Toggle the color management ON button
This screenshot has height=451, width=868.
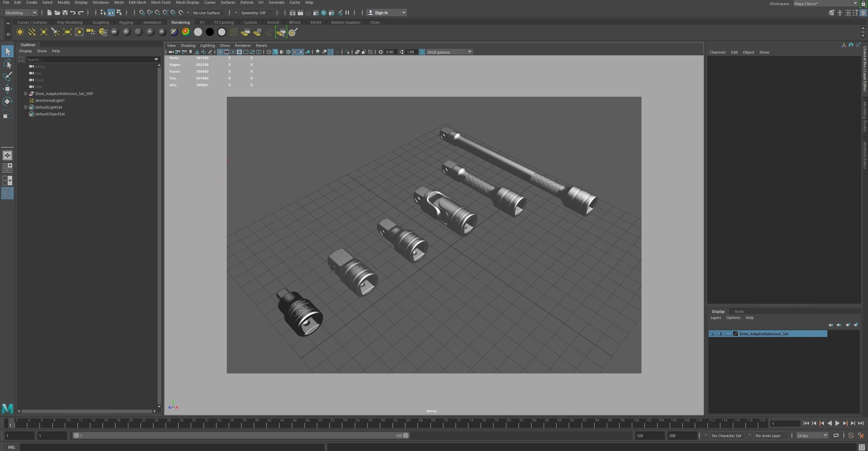click(422, 52)
